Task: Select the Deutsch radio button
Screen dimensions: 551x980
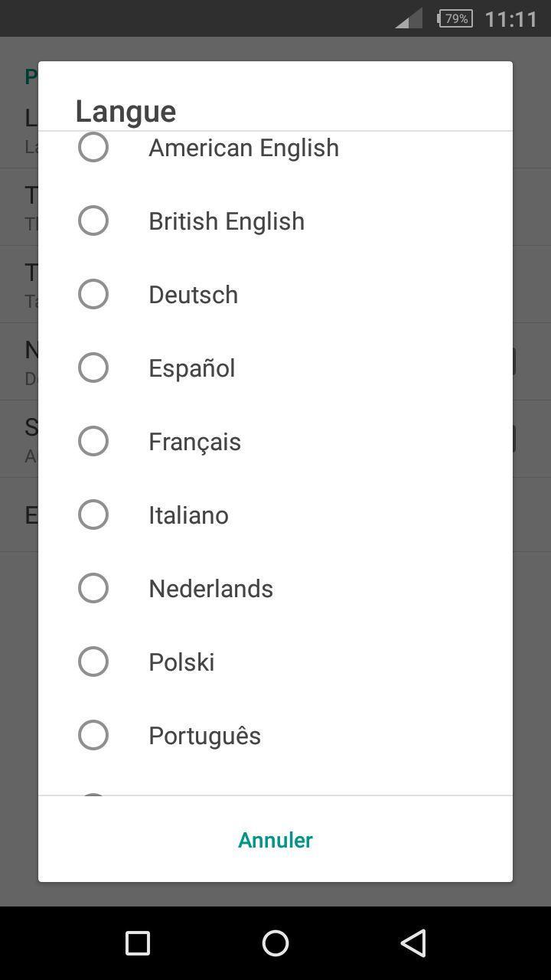Action: [93, 294]
